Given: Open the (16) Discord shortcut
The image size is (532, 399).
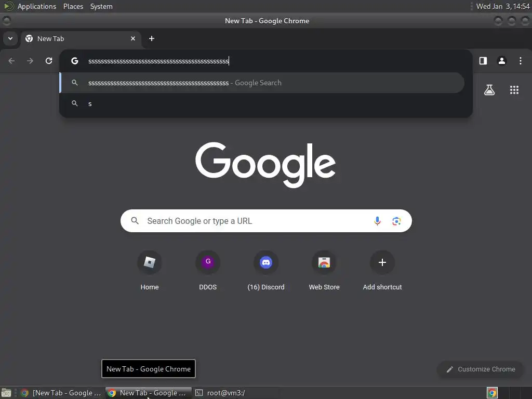Looking at the screenshot, I should [266, 271].
